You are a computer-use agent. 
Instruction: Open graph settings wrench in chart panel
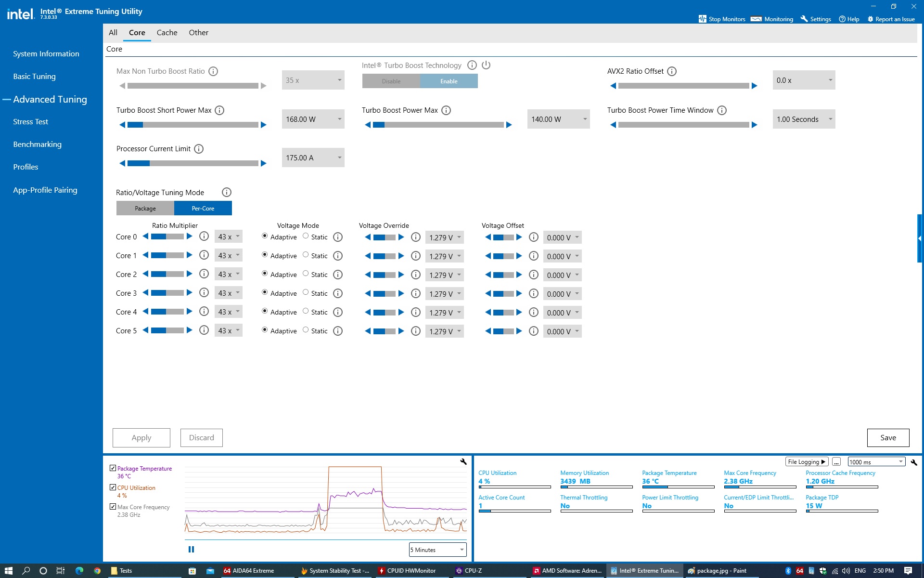pos(463,461)
